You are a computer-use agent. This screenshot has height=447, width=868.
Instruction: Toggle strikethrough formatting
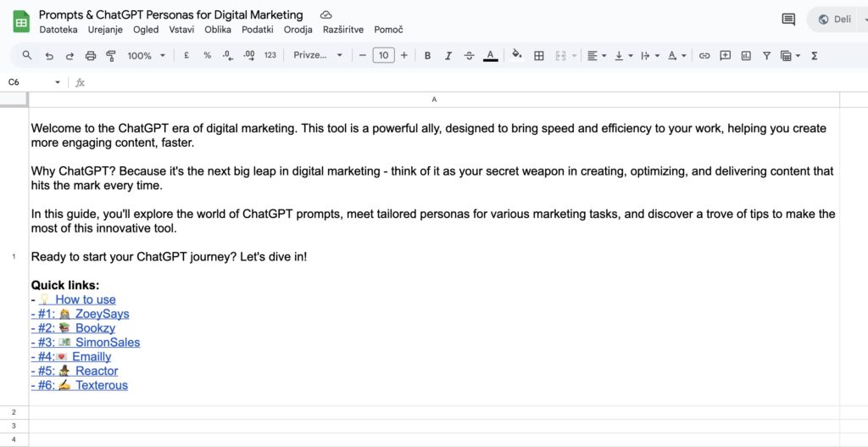click(x=470, y=55)
